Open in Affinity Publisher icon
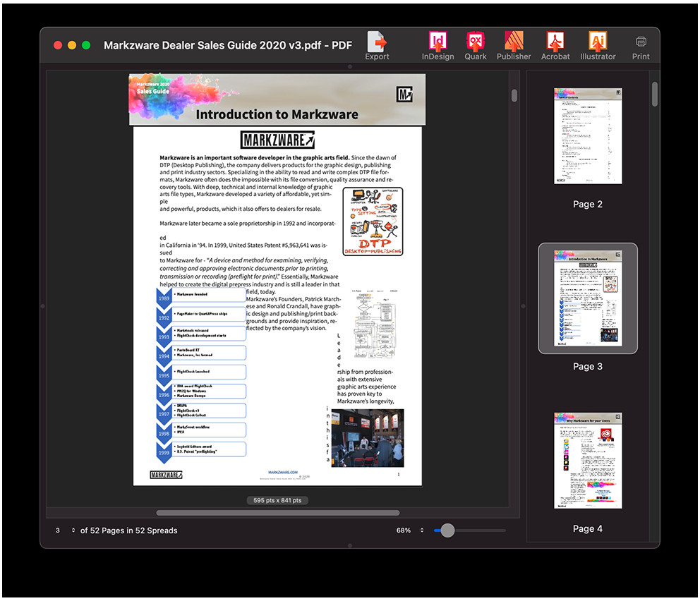 point(514,46)
